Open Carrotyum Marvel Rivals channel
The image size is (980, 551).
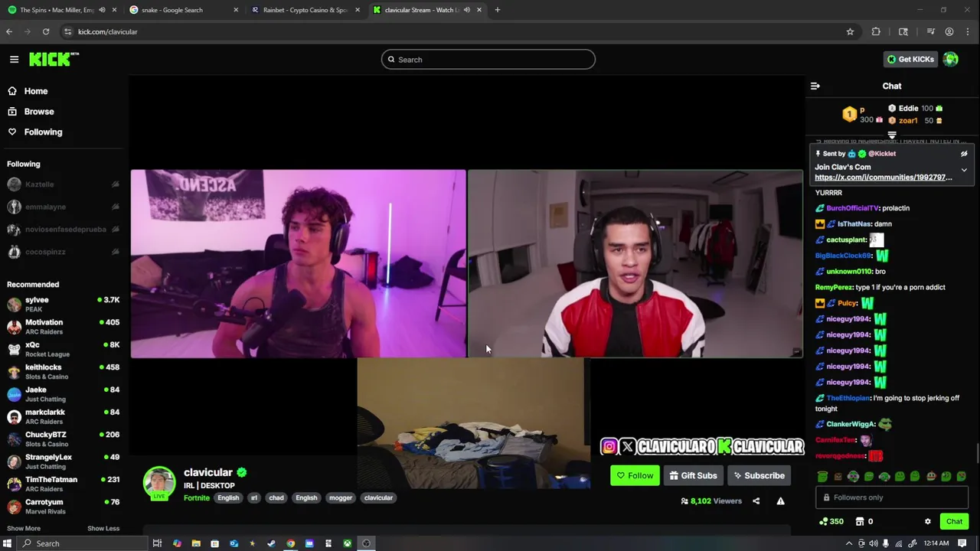coord(63,507)
